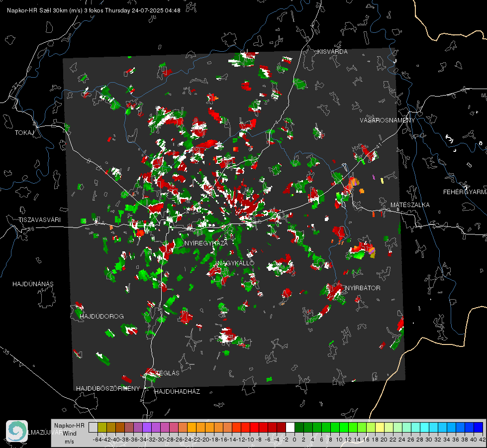Viewport: 487px width, 448px height.
Task: Click the HAJDÚDOROG town label
Action: point(101,317)
